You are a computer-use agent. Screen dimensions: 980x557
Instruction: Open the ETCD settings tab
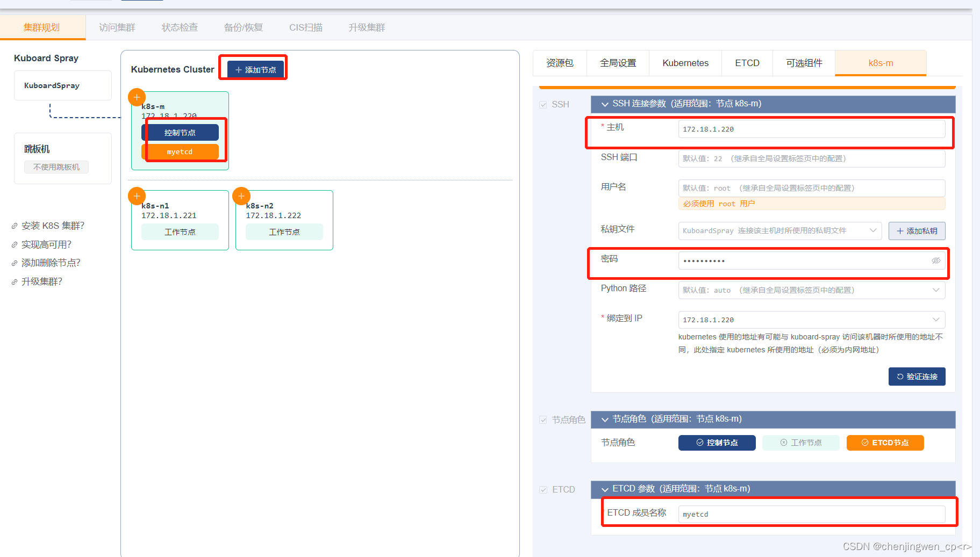[x=747, y=63]
